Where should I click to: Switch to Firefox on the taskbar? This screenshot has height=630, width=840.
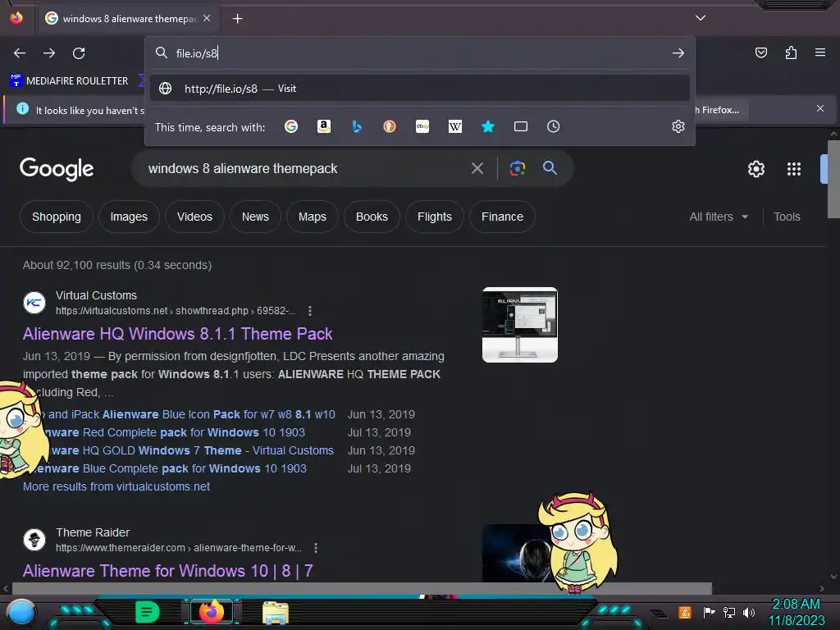212,612
